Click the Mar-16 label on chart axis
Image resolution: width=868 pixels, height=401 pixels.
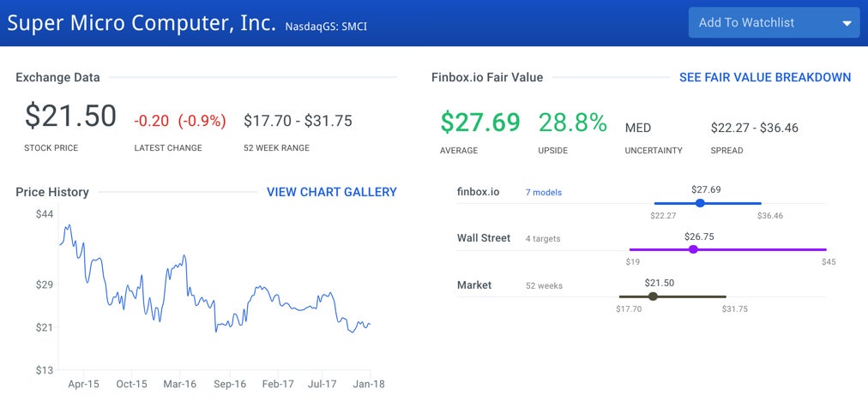point(180,385)
